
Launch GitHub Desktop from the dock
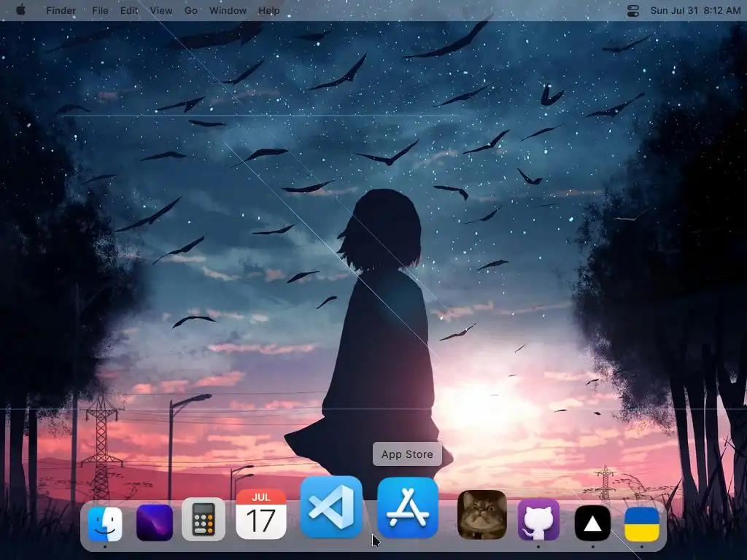click(538, 520)
